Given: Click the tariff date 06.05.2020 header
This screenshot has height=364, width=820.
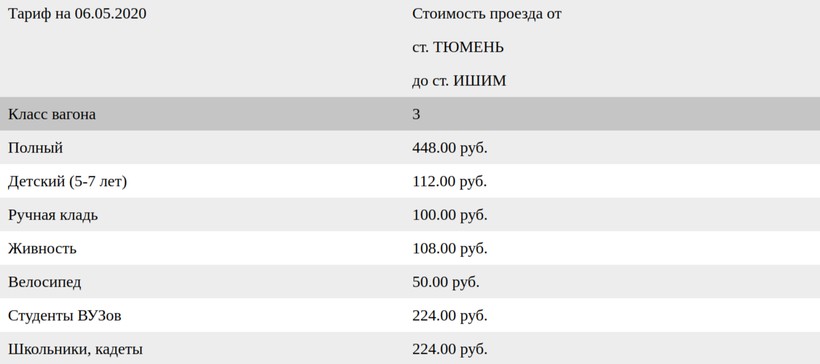Looking at the screenshot, I should tap(77, 14).
